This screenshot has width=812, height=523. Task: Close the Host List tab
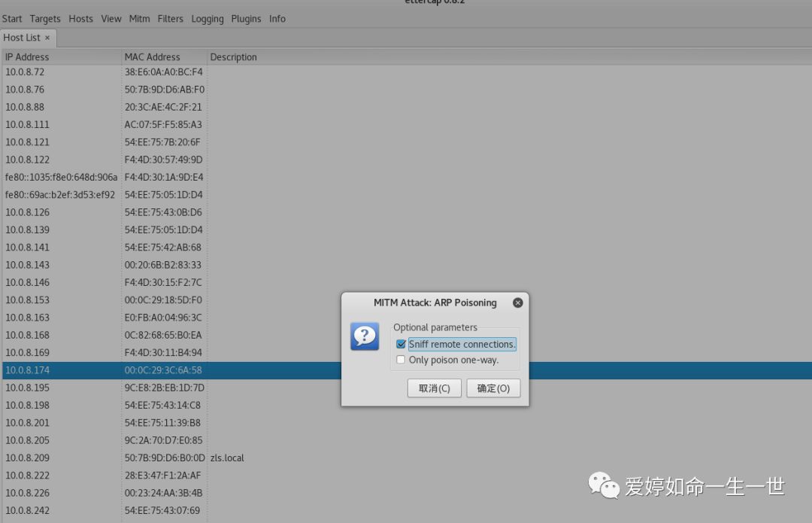(47, 38)
